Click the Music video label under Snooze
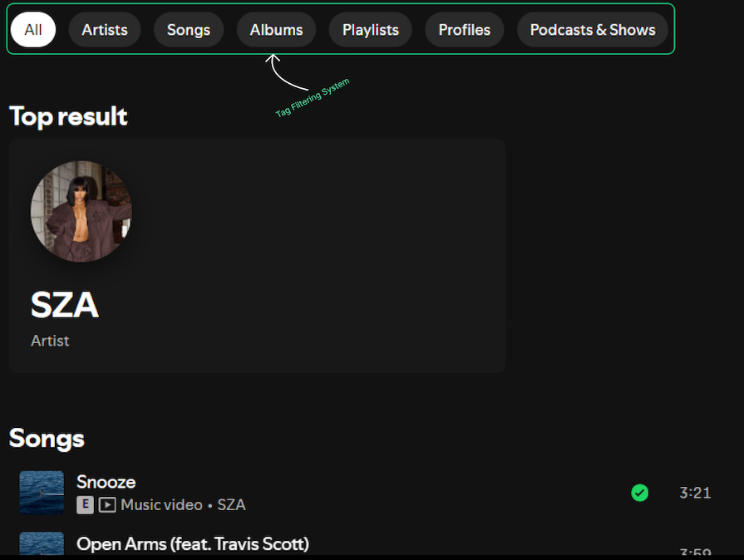The image size is (744, 560). (x=161, y=504)
